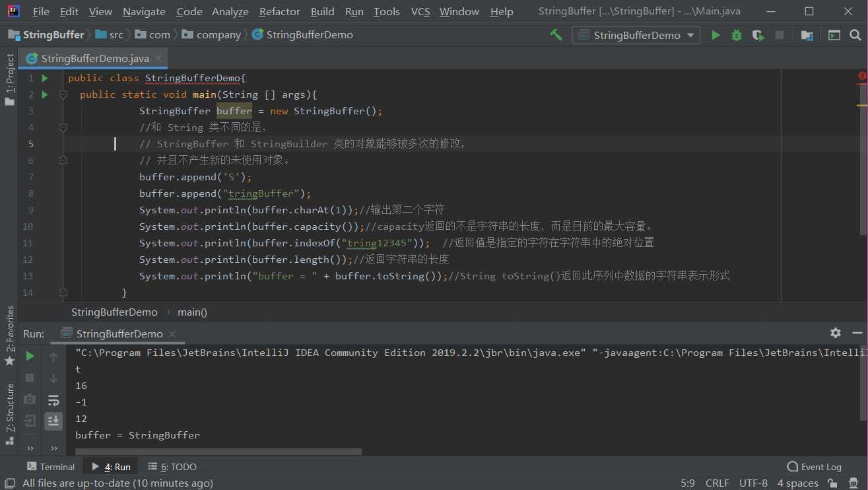Run StringBufferDemo with the toolbar green arrow

tap(716, 35)
